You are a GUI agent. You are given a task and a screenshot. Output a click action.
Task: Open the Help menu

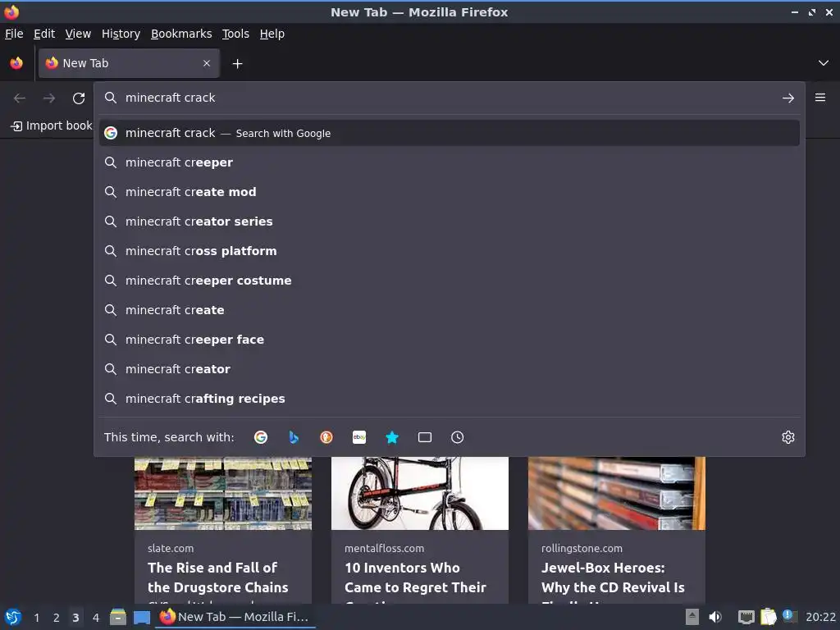[272, 34]
